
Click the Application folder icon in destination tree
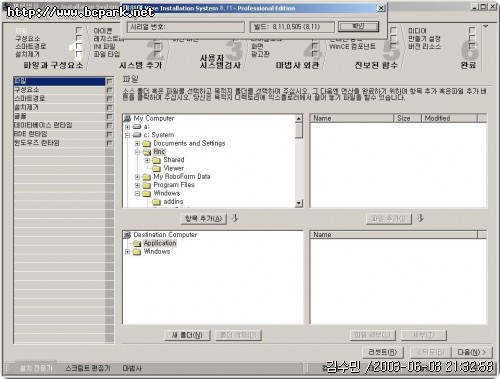click(x=137, y=243)
